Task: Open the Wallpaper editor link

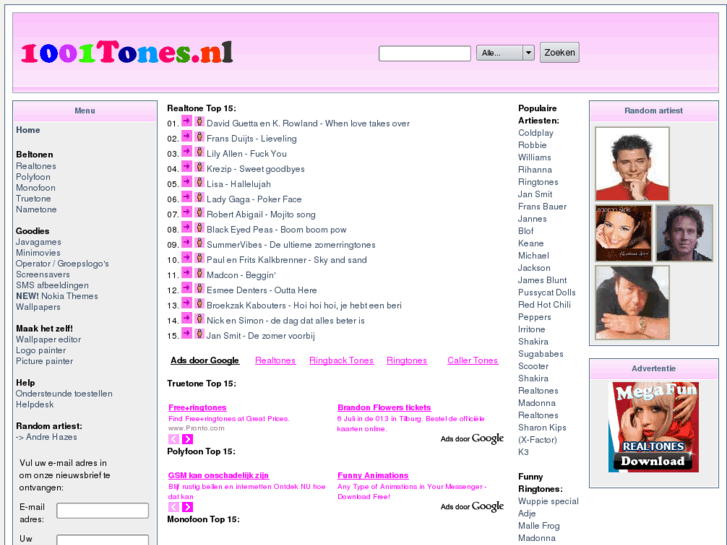Action: (x=49, y=340)
